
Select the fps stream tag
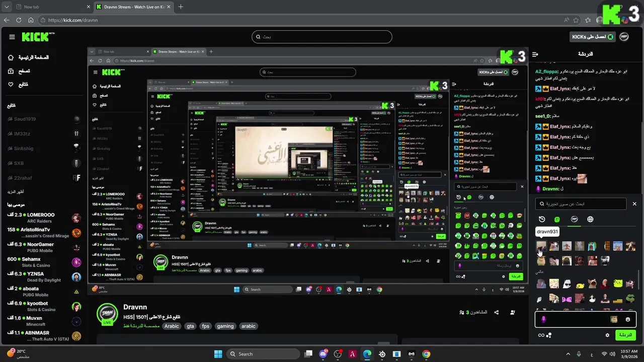(x=205, y=326)
